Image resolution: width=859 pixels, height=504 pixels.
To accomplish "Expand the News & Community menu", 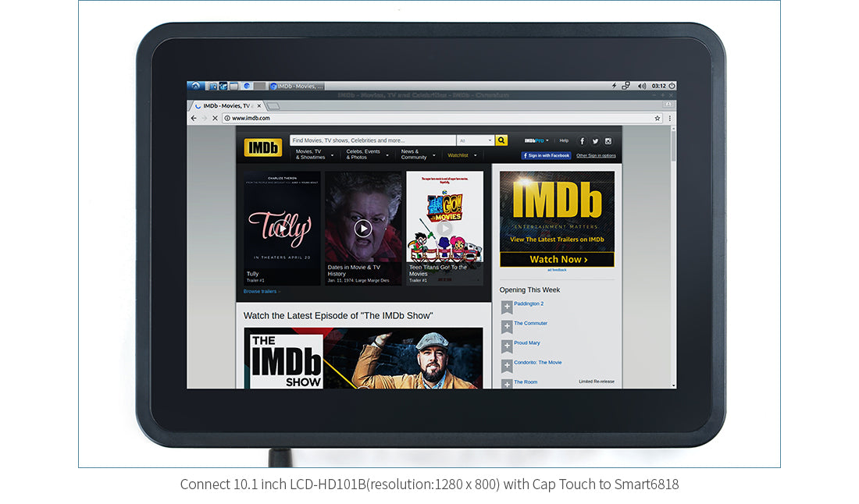I will (x=419, y=154).
